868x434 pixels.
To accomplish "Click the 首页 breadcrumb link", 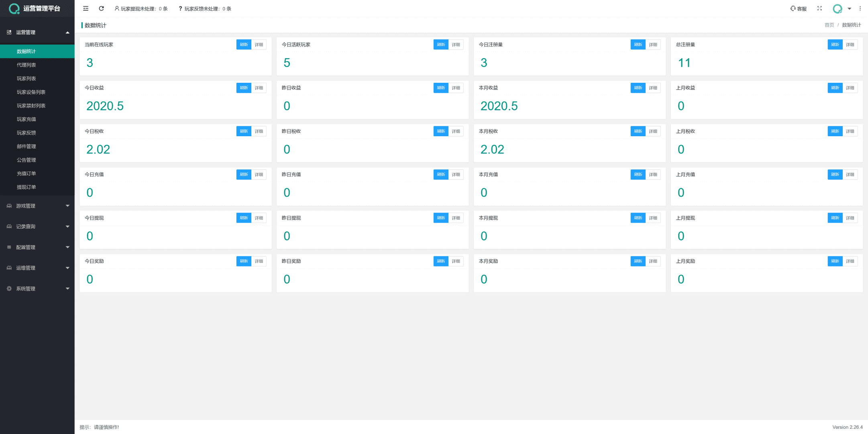I will coord(829,25).
